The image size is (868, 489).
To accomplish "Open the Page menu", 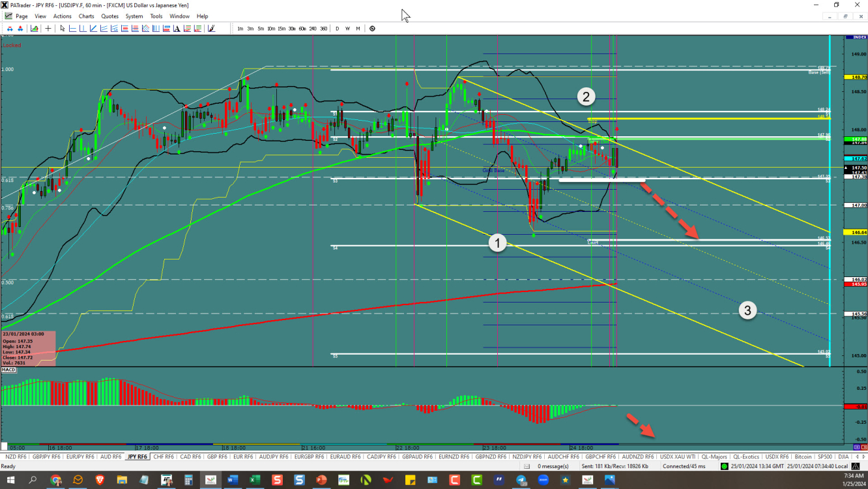I will click(22, 16).
